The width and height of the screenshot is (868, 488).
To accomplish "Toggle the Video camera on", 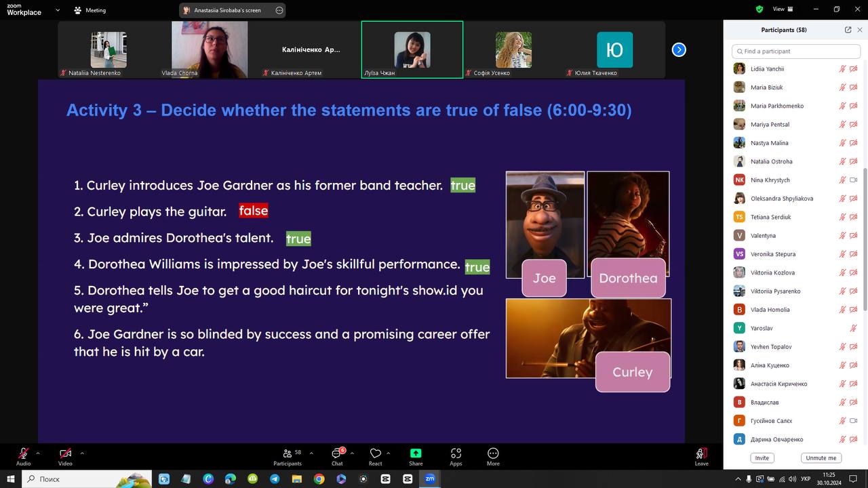I will click(65, 454).
